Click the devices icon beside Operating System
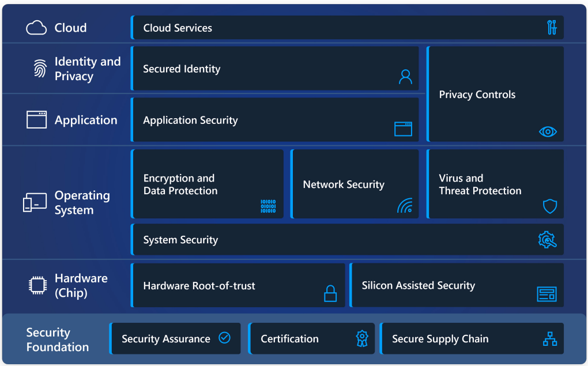 (x=35, y=202)
